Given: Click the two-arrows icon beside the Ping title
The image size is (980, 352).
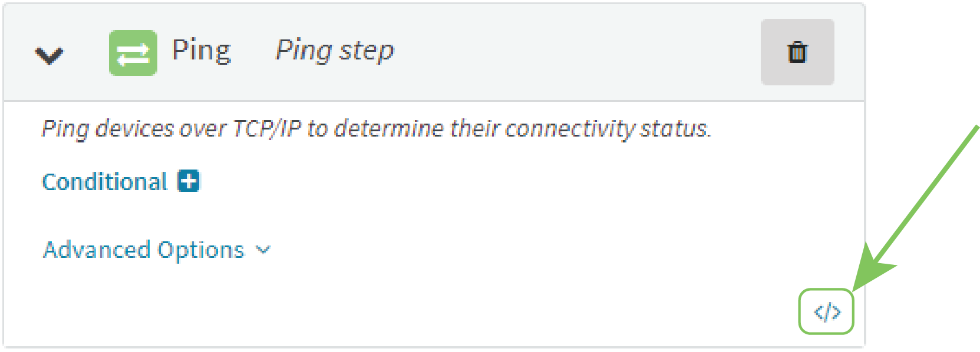Looking at the screenshot, I should (x=133, y=52).
